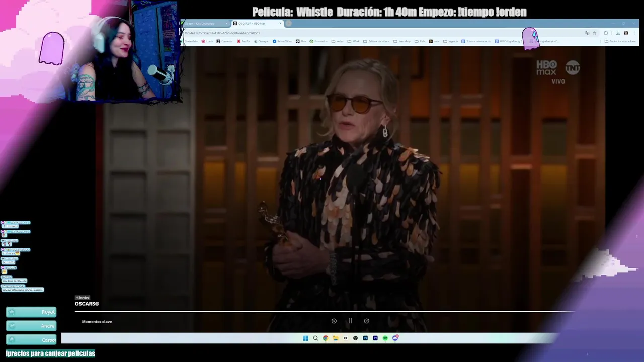This screenshot has height=362, width=644.
Task: Open Chrome from the taskbar
Action: pos(326,338)
